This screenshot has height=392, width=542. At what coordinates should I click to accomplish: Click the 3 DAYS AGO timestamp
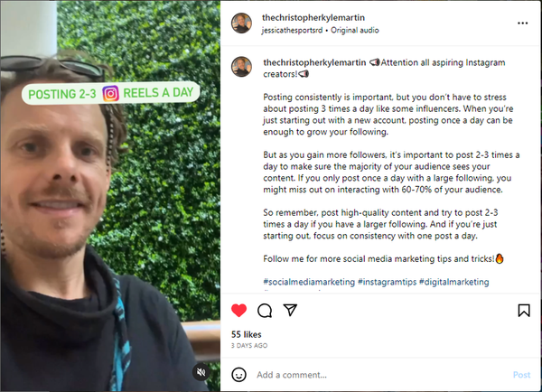click(249, 345)
